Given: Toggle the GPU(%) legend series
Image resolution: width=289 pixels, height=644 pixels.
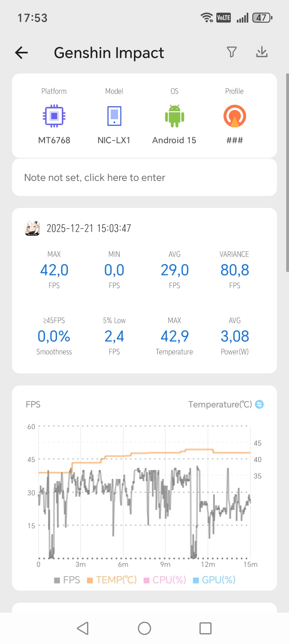Looking at the screenshot, I should 214,580.
